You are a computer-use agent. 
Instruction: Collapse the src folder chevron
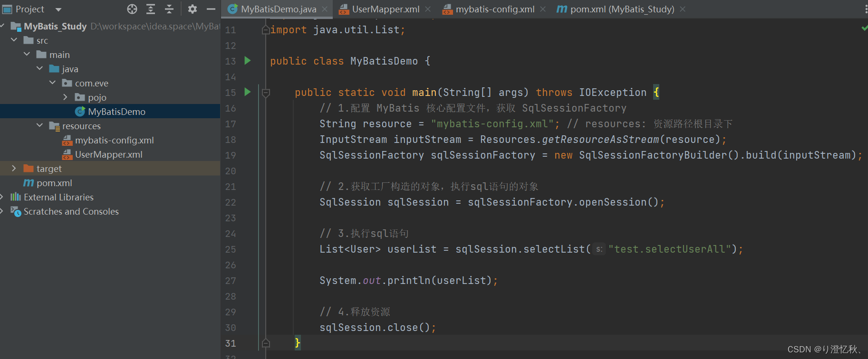[14, 40]
